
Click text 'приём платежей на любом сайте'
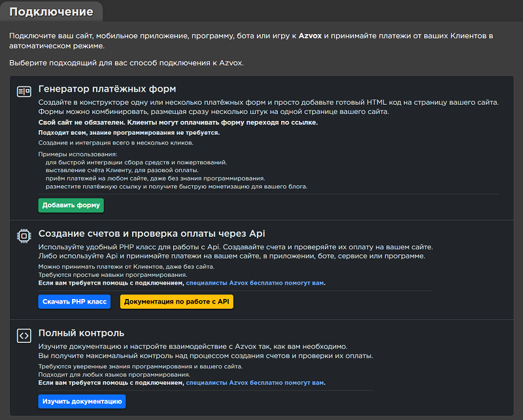[x=97, y=179]
